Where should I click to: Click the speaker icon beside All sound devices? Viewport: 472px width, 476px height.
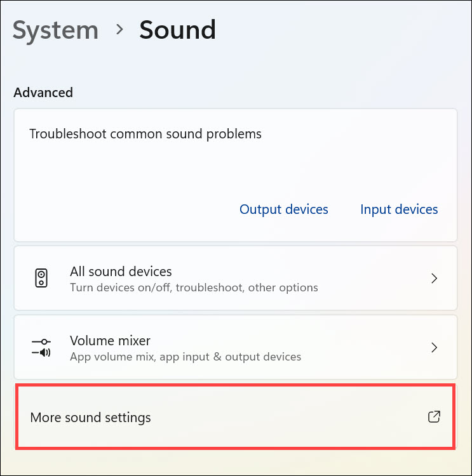tap(41, 278)
